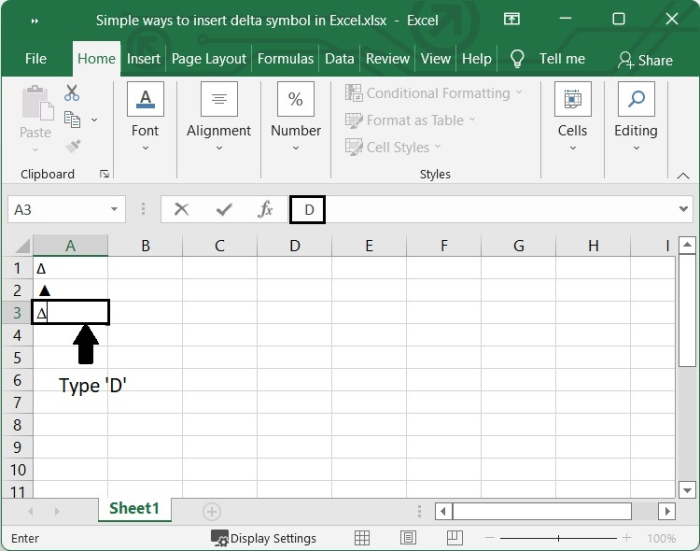Confirm entry with the checkmark icon
Image resolution: width=700 pixels, height=551 pixels.
coord(224,209)
